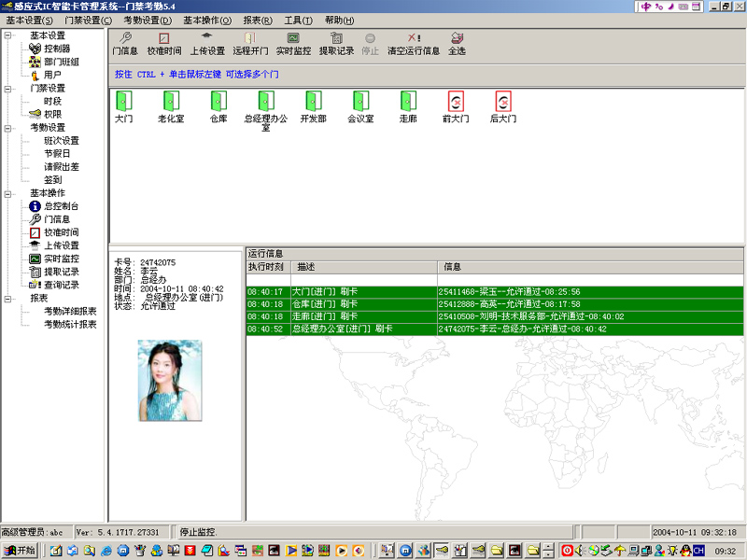
Task: Click the 校准时间 toolbar button
Action: click(x=164, y=38)
